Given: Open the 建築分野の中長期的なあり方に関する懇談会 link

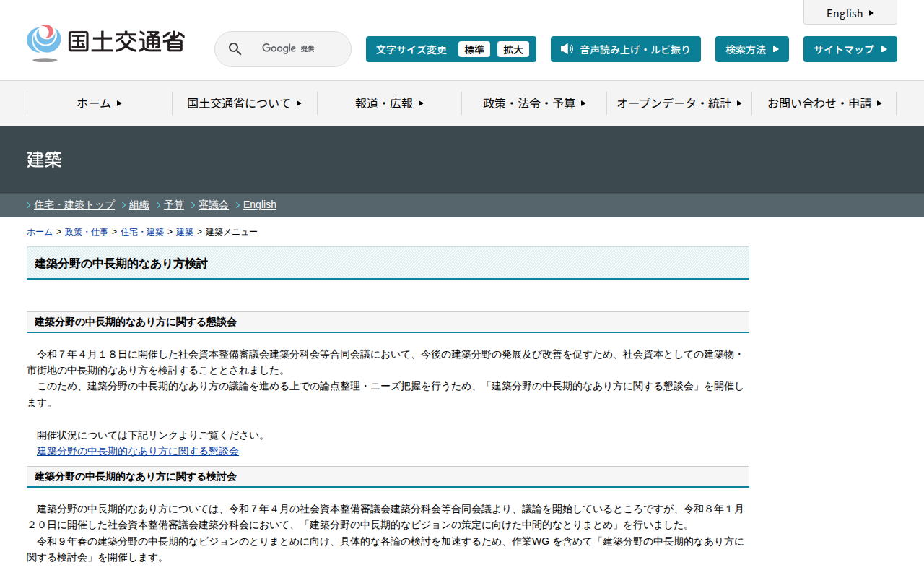Looking at the screenshot, I should [137, 451].
